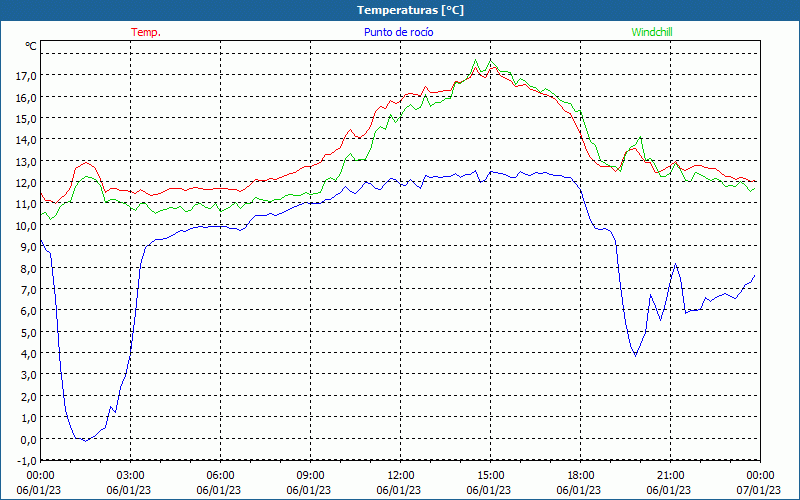Select the blue 'Punto de rocío' legend label

398,32
